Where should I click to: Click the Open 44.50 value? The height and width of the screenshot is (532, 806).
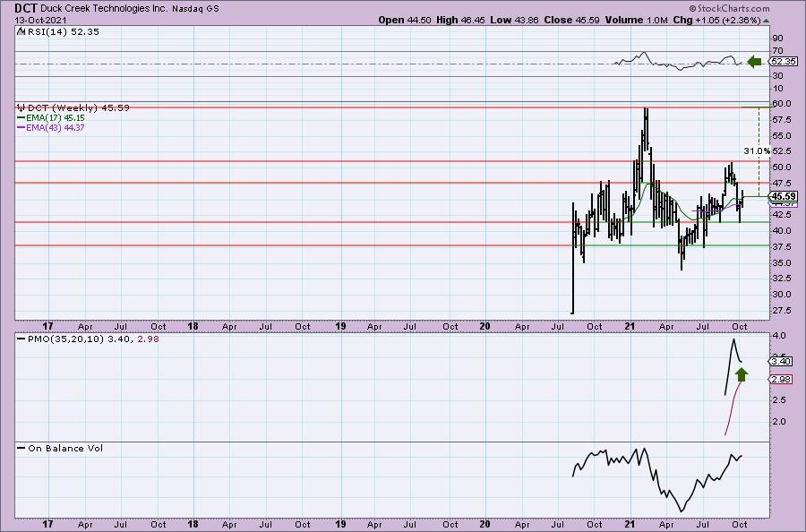[405, 20]
